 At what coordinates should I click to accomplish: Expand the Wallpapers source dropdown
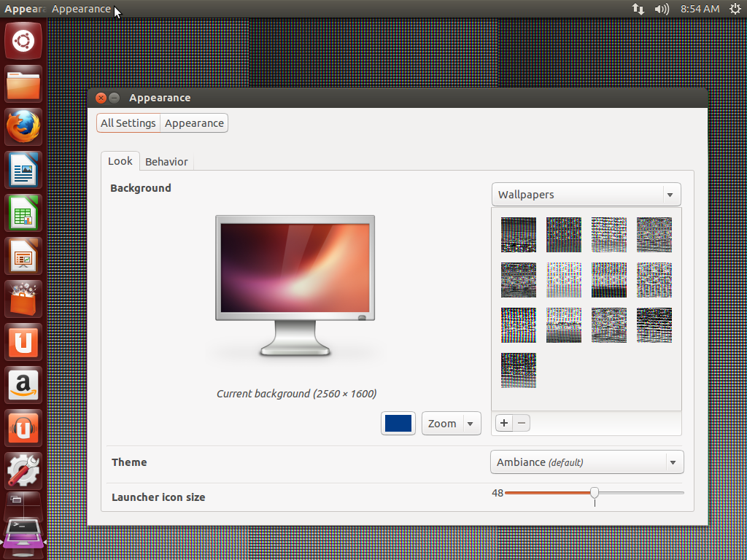click(586, 195)
